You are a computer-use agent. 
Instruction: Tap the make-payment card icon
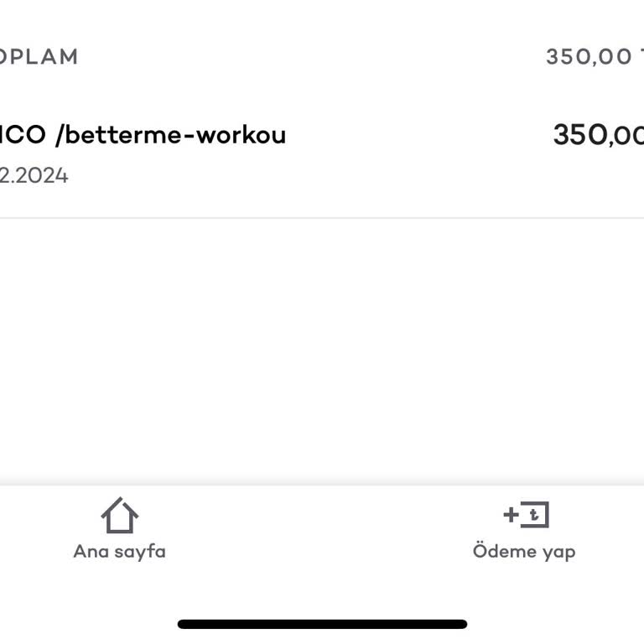tap(525, 514)
